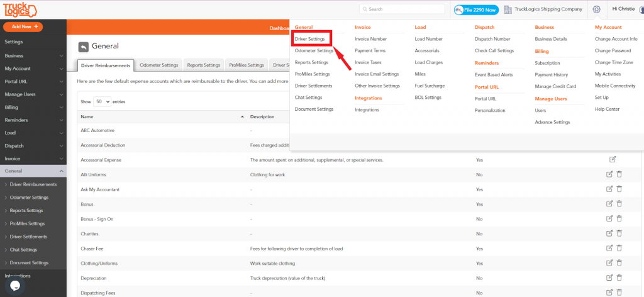Edit the Clothing/Uniforms row
The height and width of the screenshot is (297, 644).
coord(609,263)
